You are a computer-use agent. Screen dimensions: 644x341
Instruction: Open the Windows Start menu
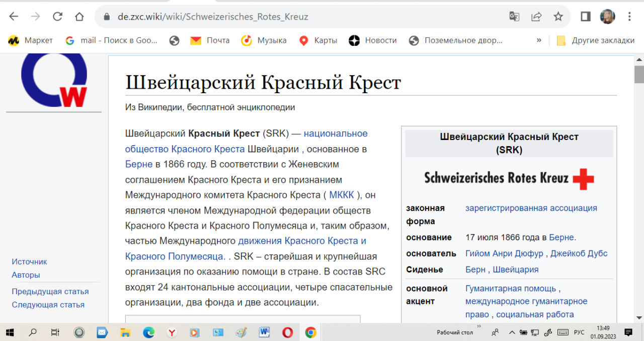[x=10, y=332]
